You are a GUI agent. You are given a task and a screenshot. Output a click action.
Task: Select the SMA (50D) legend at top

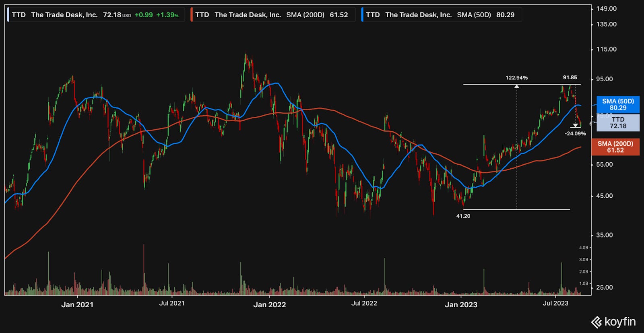point(442,15)
